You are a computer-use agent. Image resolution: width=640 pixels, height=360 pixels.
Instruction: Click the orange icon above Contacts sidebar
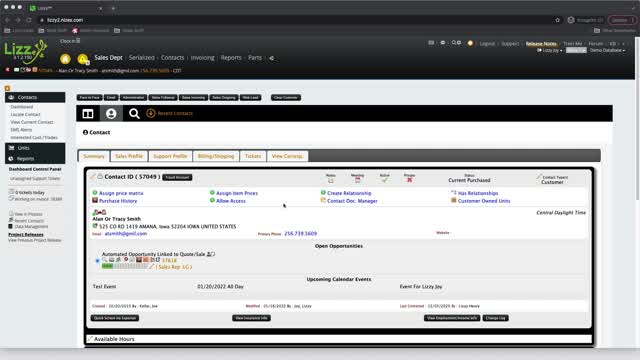point(7,88)
